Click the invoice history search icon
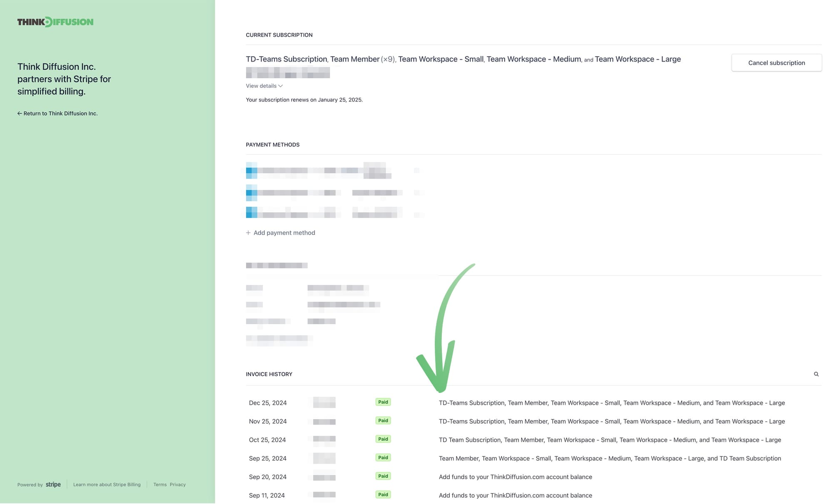 (816, 374)
